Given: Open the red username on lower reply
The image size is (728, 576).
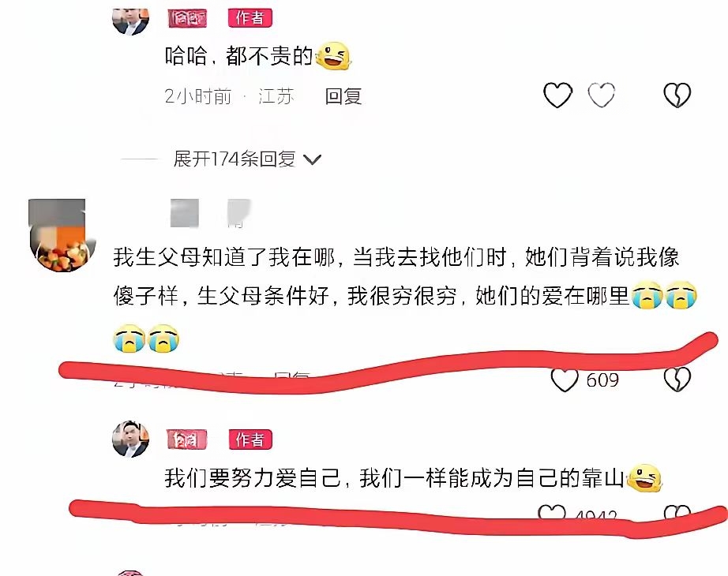Looking at the screenshot, I should [186, 439].
